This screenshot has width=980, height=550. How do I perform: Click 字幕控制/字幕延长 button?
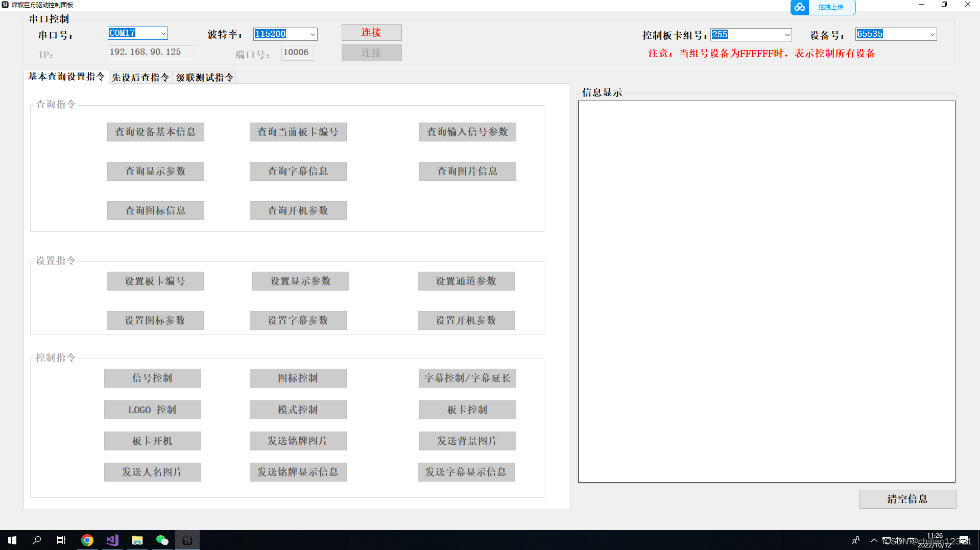point(467,378)
